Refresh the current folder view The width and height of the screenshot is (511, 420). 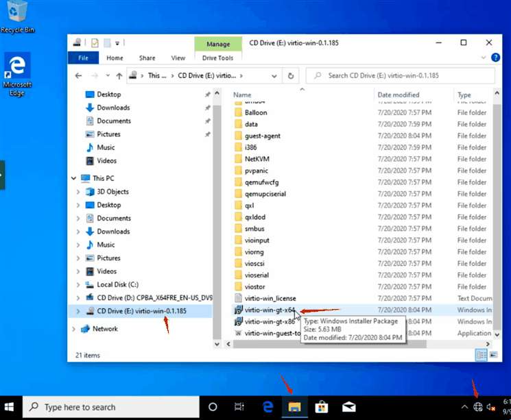click(x=291, y=76)
